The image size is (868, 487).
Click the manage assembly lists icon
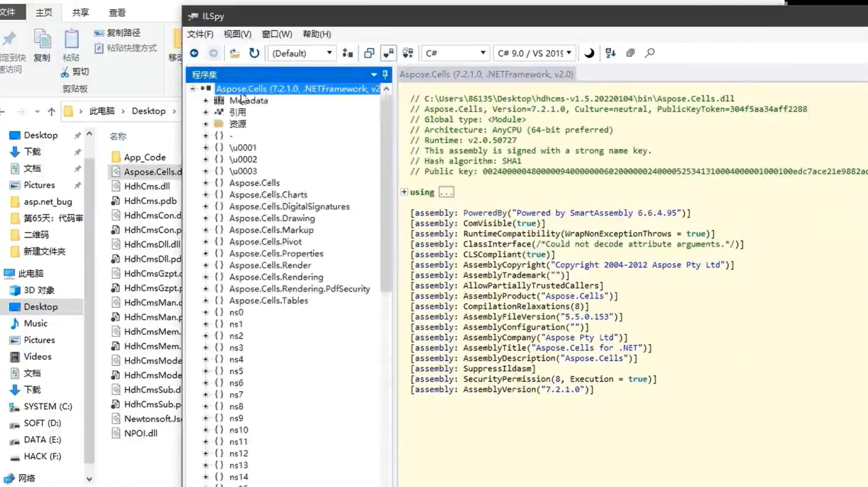coord(348,53)
